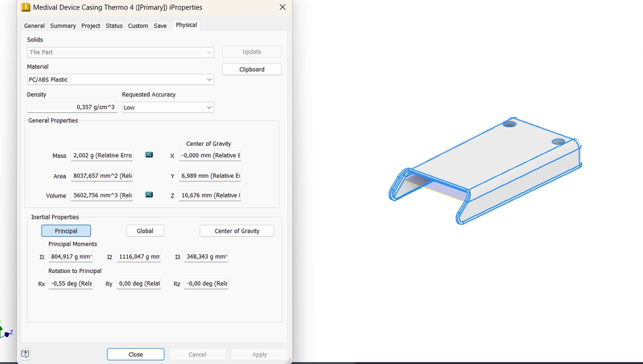Screen dimensions: 643x364
Task: Click the Cancel button
Action: 197,355
